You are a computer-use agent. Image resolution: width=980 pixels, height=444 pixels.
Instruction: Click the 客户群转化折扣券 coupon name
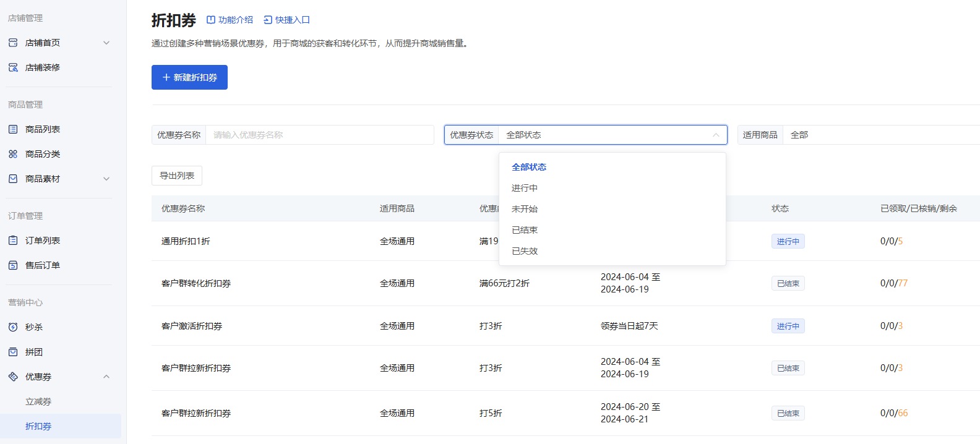[196, 283]
